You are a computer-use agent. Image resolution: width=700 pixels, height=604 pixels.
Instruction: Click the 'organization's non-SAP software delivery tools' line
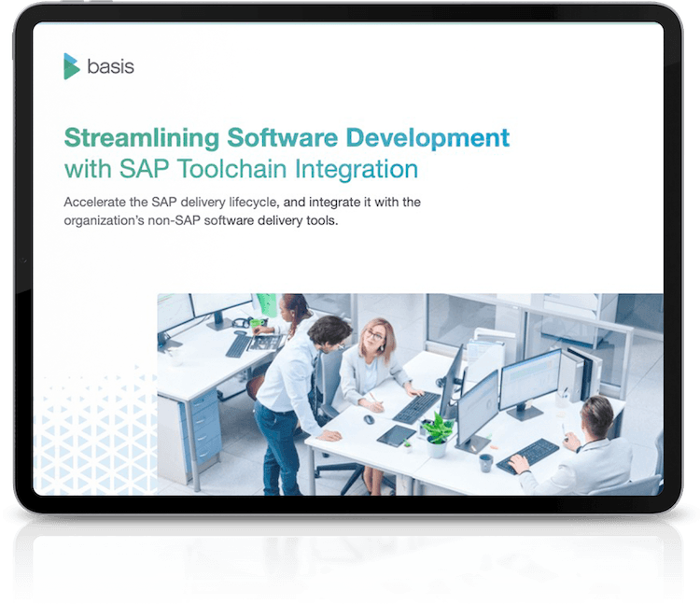coord(201,220)
